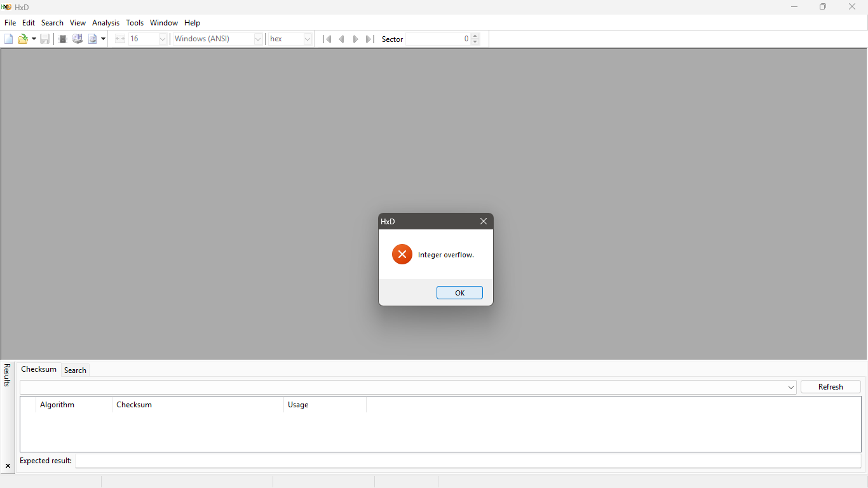Click the Open file folder icon
868x488 pixels.
(x=23, y=39)
